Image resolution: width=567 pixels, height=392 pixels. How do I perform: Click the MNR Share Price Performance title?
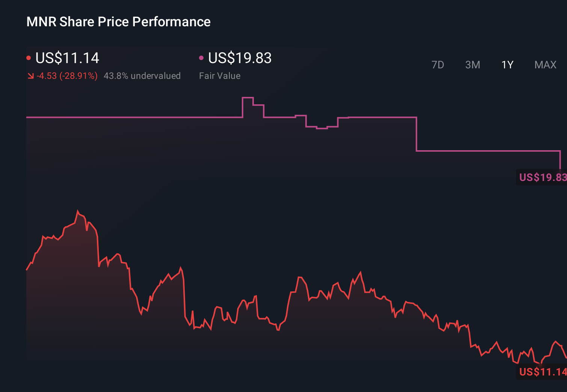[118, 21]
